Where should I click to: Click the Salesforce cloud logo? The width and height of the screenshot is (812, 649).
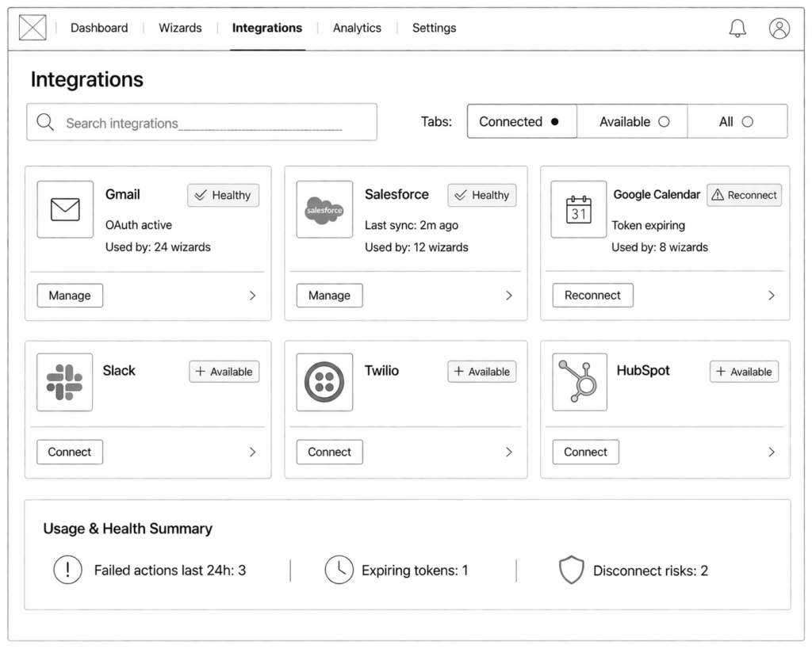click(324, 209)
